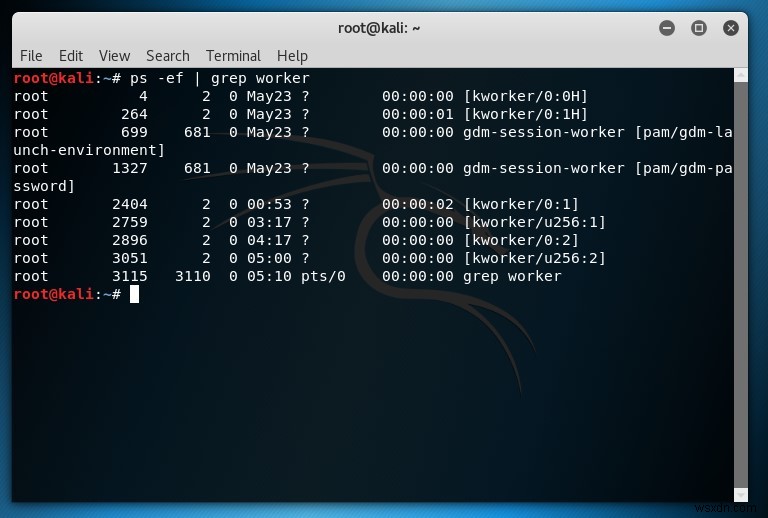Click the scrollbar down arrow
Screen dimensions: 768x518
(x=741, y=494)
